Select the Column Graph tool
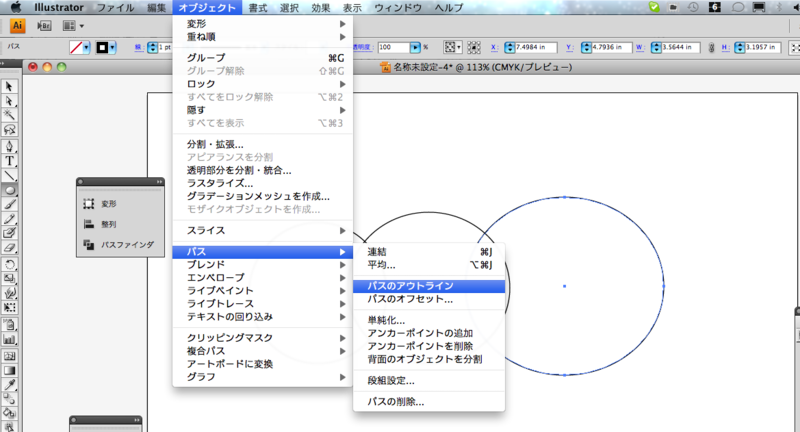 (x=9, y=339)
